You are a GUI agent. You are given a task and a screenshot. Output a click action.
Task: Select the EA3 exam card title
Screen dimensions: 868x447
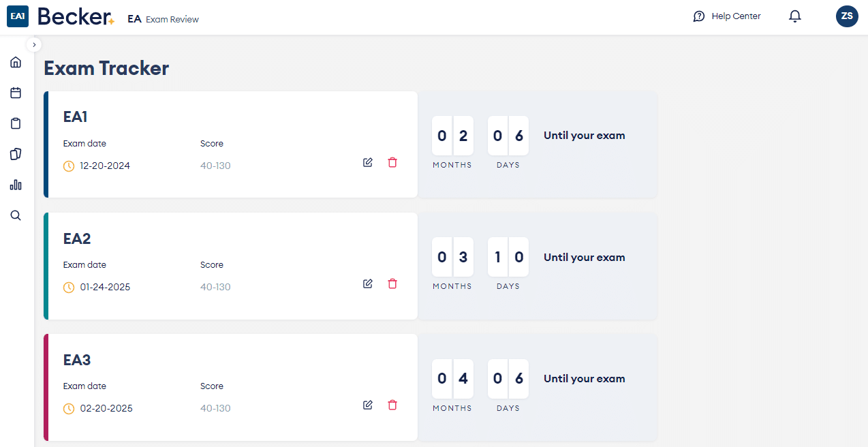[x=77, y=360]
